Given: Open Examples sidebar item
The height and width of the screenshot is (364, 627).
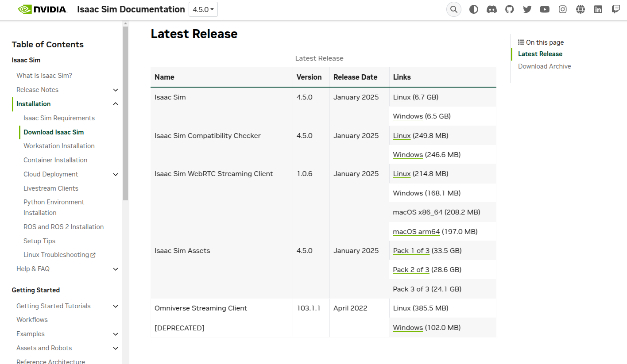Looking at the screenshot, I should (x=31, y=334).
